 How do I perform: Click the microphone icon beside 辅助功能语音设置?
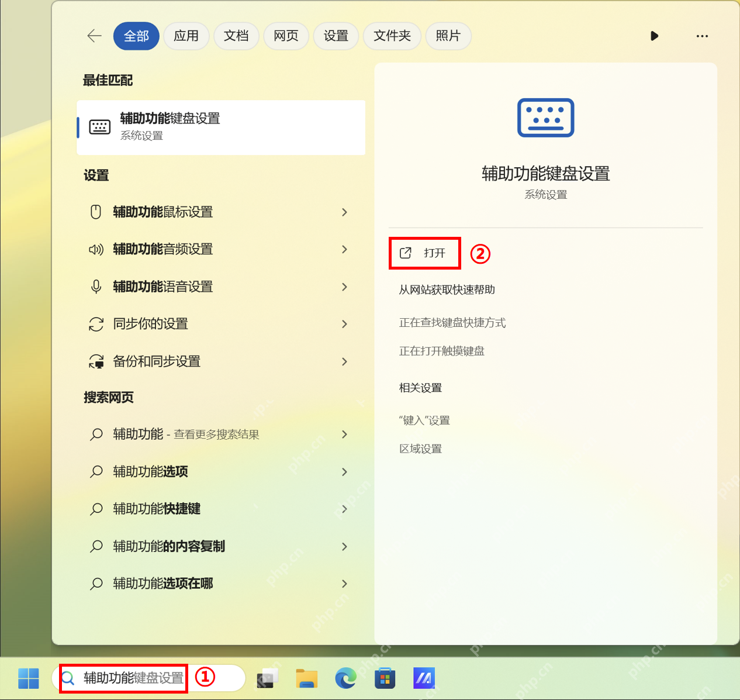96,287
